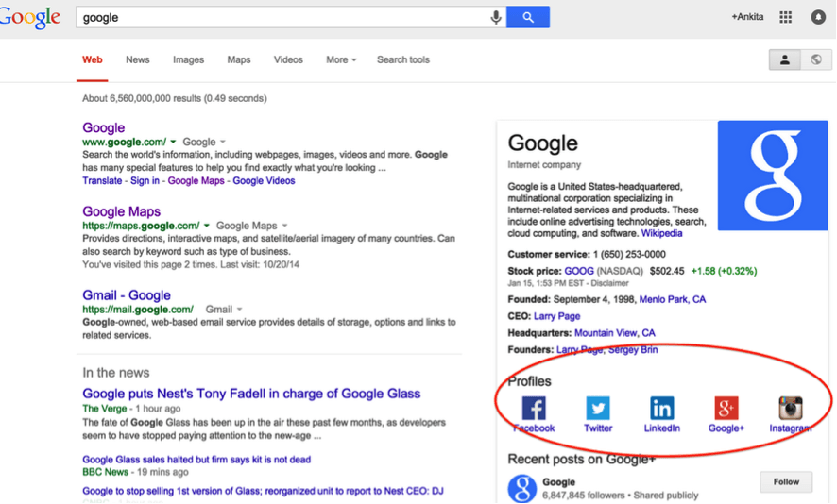Switch to global results globe toggle

tap(816, 59)
